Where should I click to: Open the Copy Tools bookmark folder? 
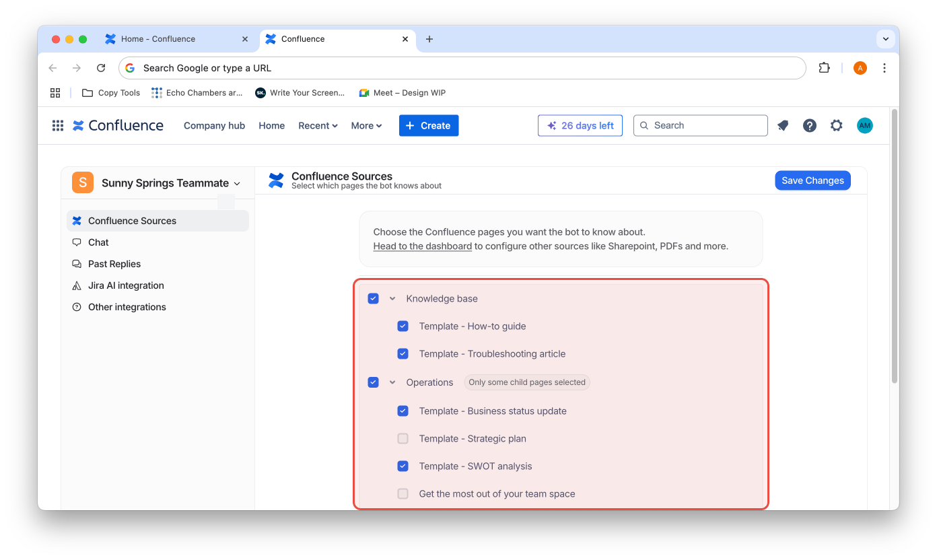coord(111,93)
